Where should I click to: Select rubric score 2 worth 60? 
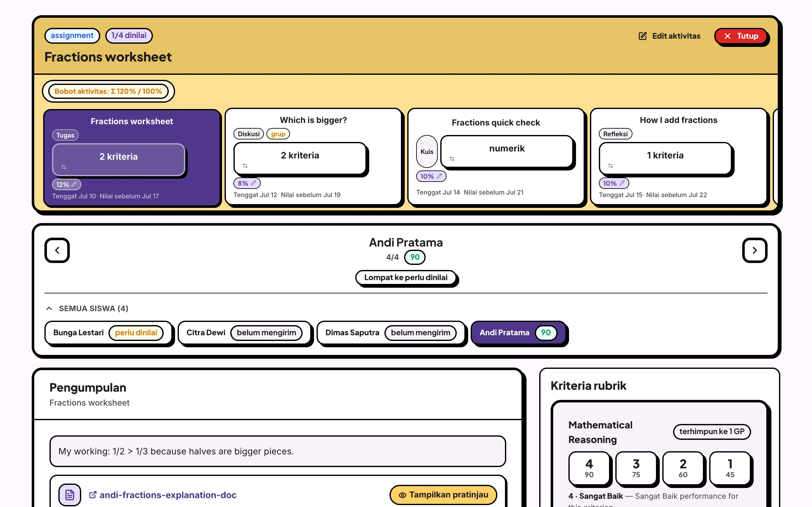pos(683,468)
